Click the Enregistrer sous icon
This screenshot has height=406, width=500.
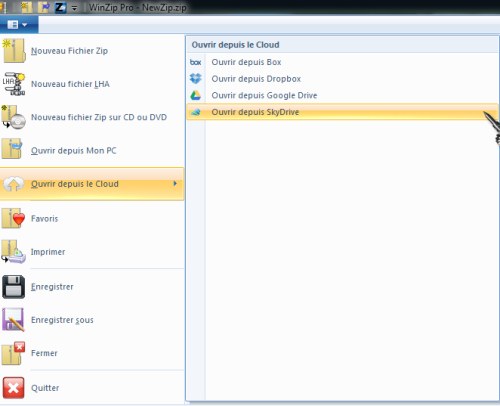click(13, 320)
